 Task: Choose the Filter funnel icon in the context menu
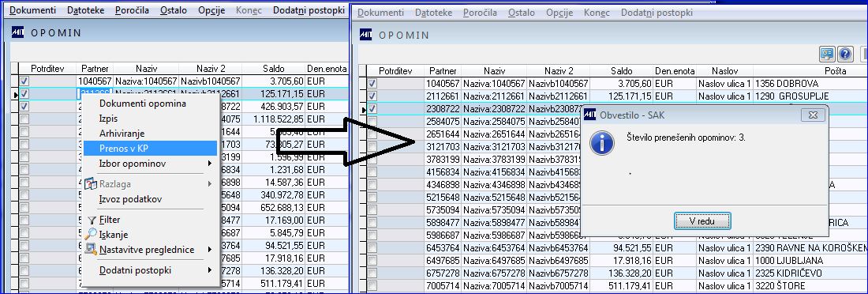point(92,220)
